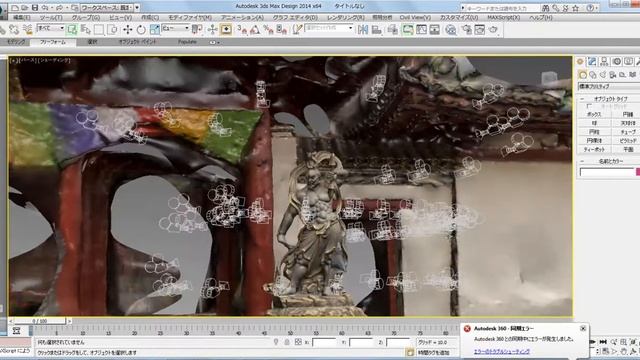Image resolution: width=640 pixels, height=360 pixels.
Task: Open the Edit Named Selection Sets tool
Action: [298, 29]
